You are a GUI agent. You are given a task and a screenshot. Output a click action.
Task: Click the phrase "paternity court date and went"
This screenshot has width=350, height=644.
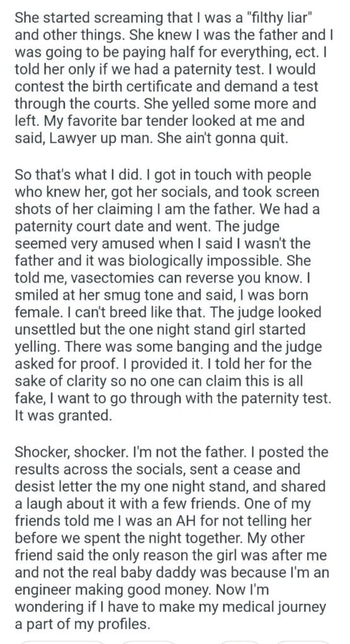click(x=112, y=226)
